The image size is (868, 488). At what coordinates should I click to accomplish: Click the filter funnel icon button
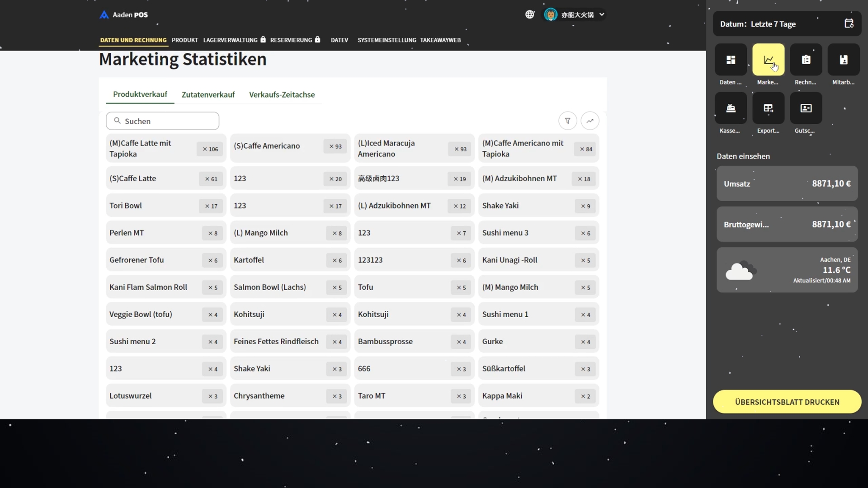[567, 121]
